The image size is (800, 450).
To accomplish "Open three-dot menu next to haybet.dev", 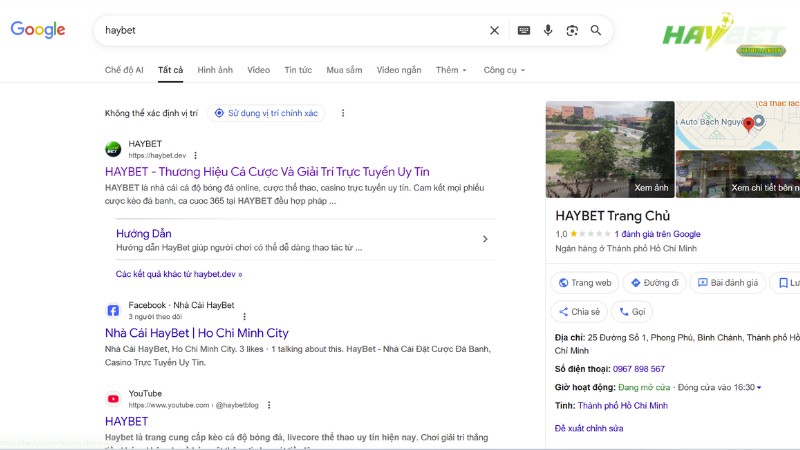I will click(196, 156).
